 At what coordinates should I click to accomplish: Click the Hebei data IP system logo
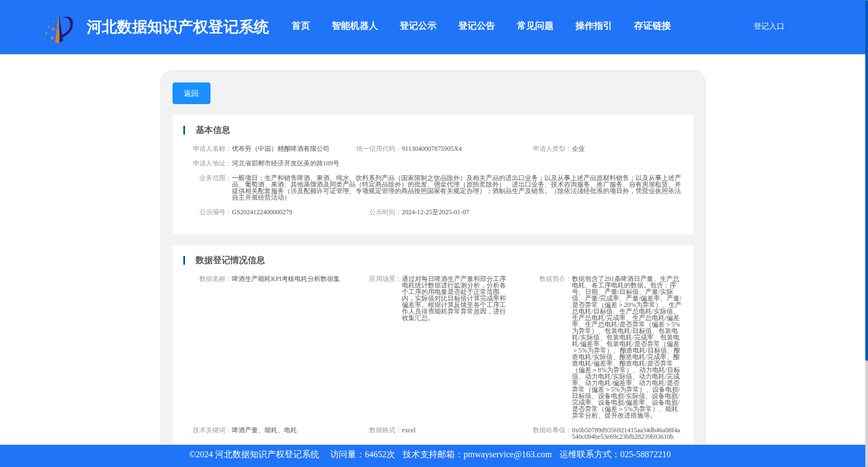coord(59,28)
